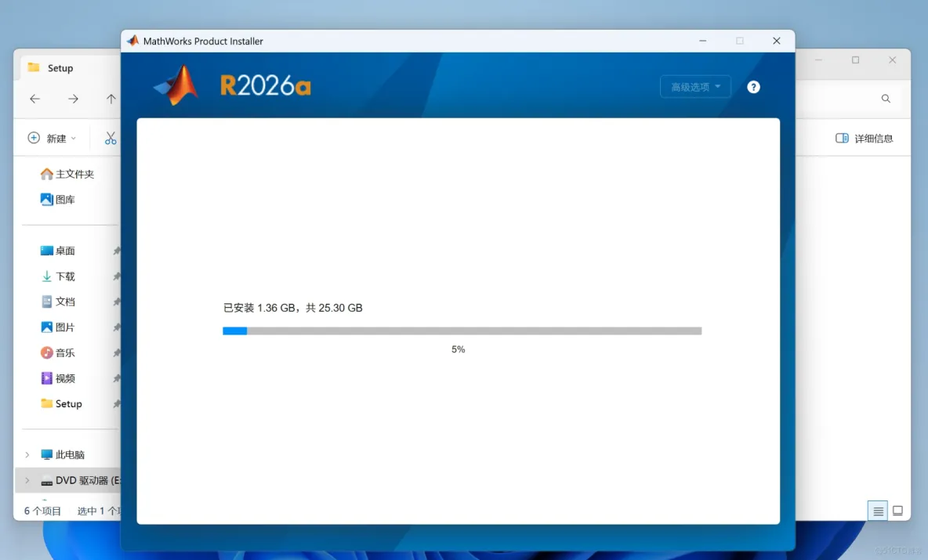
Task: Go forward in the Setup Explorer window
Action: click(73, 99)
